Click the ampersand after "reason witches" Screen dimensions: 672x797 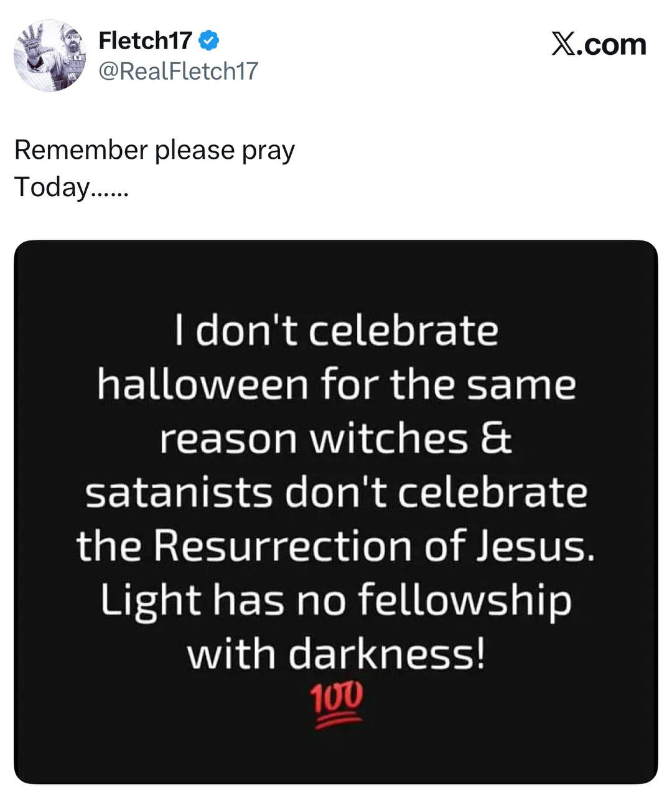[497, 438]
